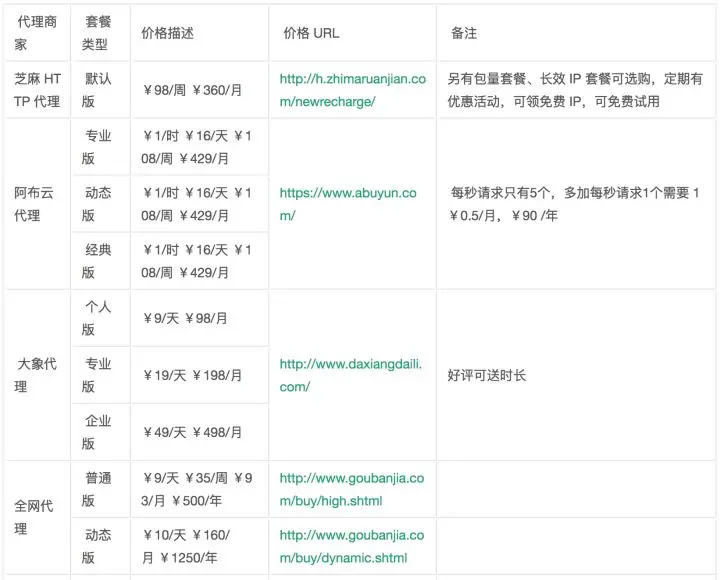Click the 价格 URL column header

(353, 33)
